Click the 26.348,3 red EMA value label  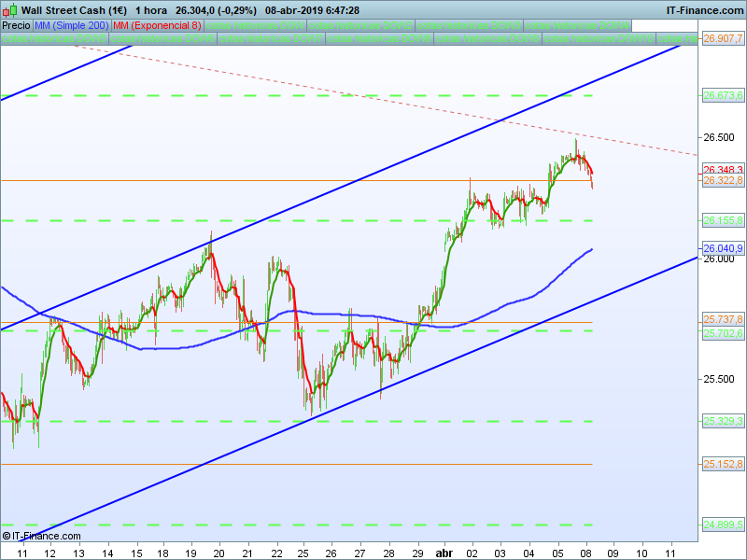723,170
